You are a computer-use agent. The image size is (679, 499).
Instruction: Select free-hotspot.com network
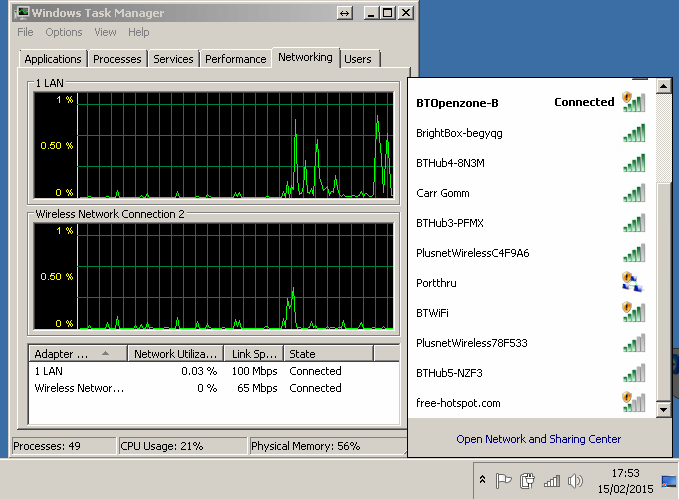(531, 403)
